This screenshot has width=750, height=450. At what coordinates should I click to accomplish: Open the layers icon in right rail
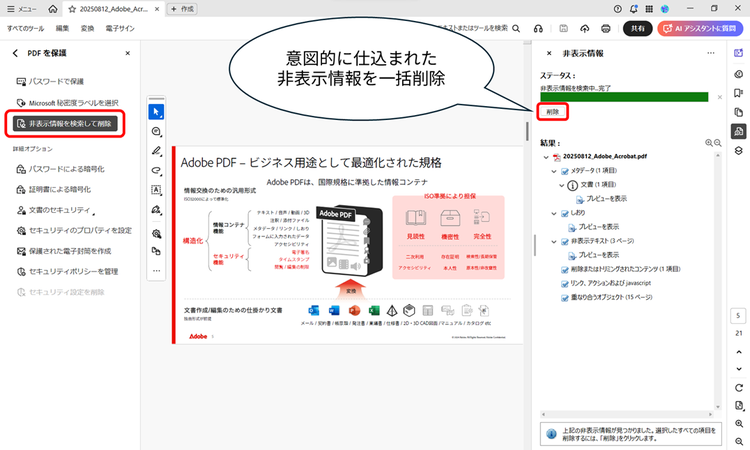coord(739,151)
